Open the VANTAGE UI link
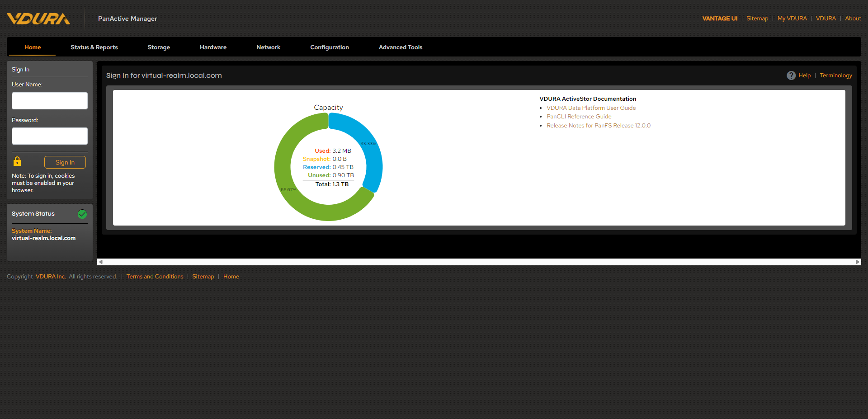 pos(720,19)
